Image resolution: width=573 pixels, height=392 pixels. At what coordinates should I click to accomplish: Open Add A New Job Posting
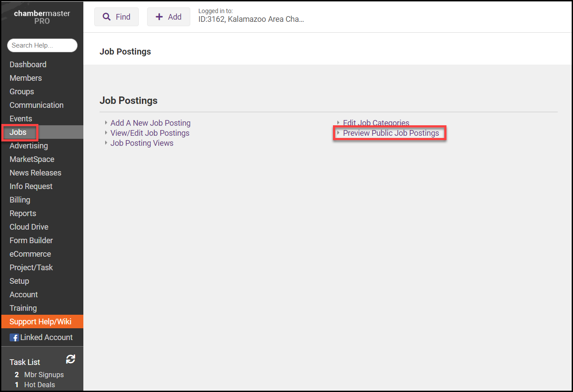pyautogui.click(x=150, y=123)
